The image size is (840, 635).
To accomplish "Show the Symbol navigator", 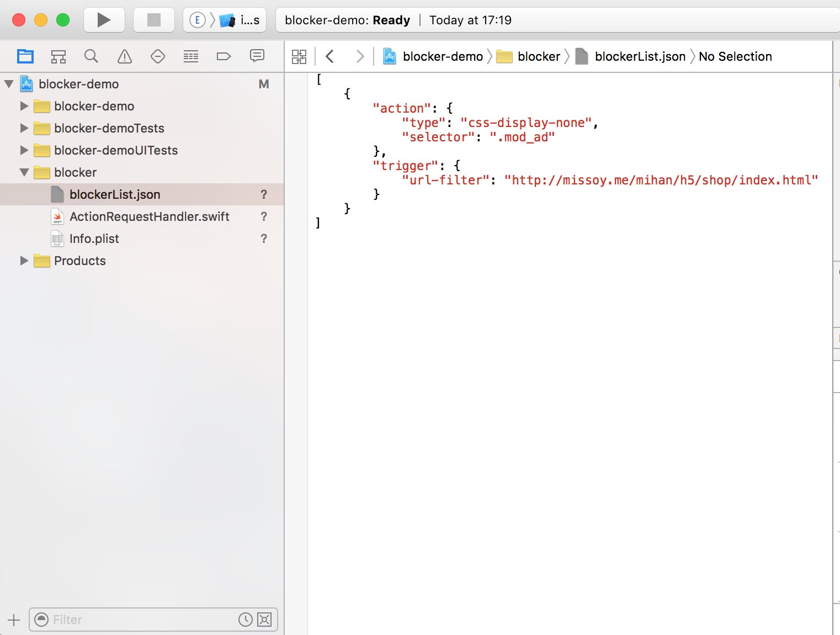I will pyautogui.click(x=59, y=56).
